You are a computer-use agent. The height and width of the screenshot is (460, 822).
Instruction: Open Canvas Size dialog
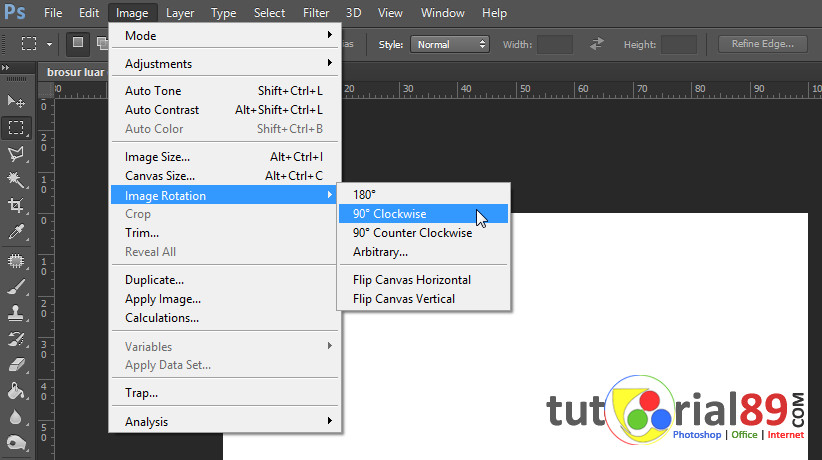pyautogui.click(x=226, y=176)
